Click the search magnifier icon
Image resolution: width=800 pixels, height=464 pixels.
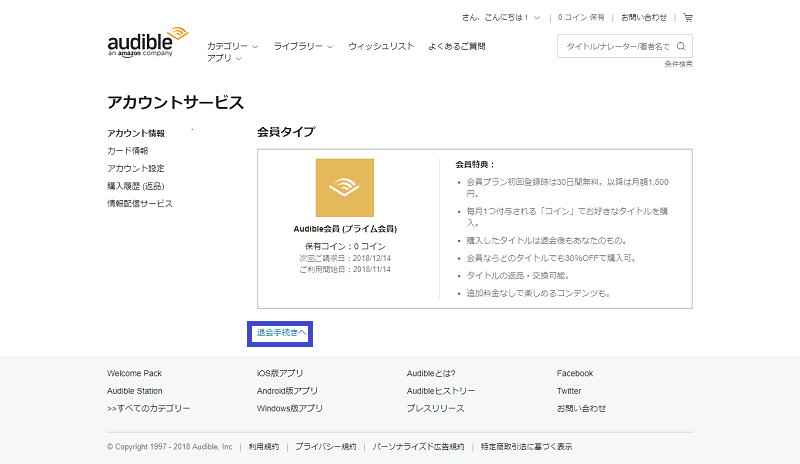click(x=681, y=46)
